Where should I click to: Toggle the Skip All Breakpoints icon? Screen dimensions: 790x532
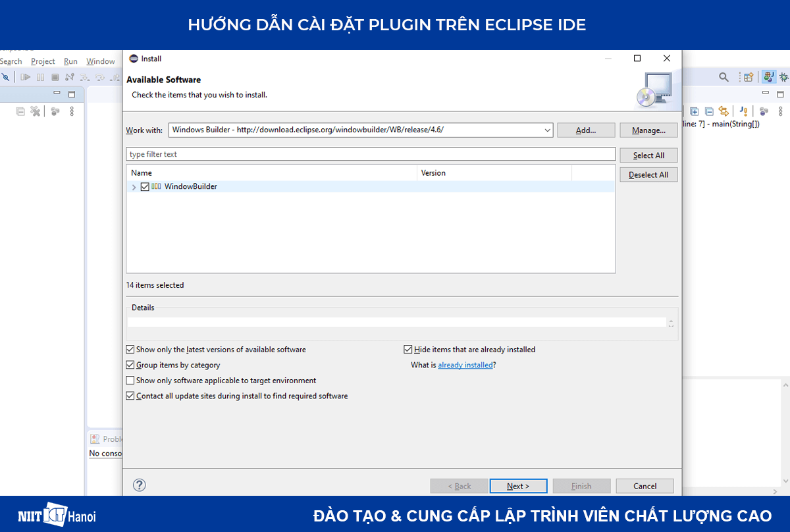pyautogui.click(x=6, y=77)
